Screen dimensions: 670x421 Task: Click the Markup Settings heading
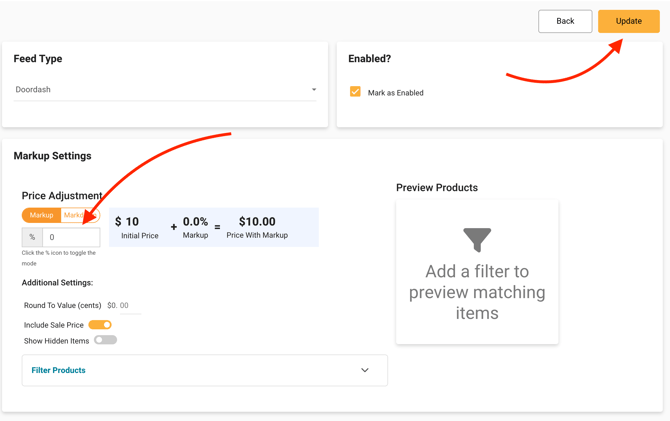pos(53,156)
